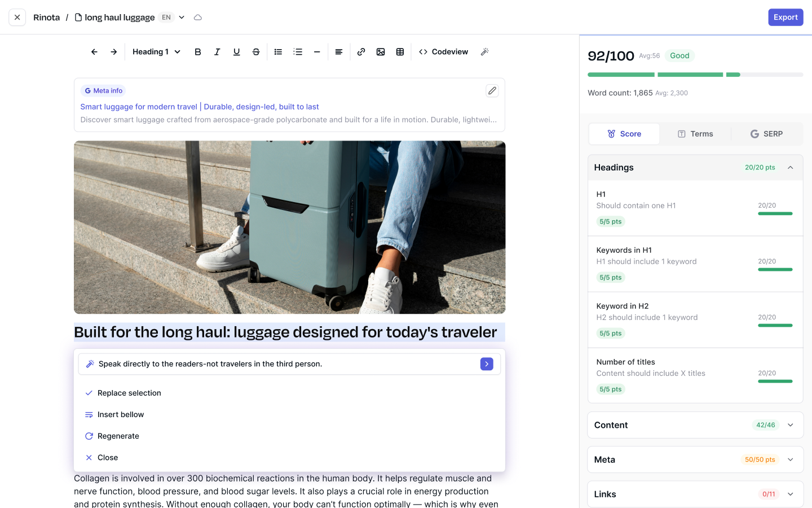Viewport: 812px width, 508px height.
Task: Toggle strikethrough formatting
Action: tap(256, 52)
